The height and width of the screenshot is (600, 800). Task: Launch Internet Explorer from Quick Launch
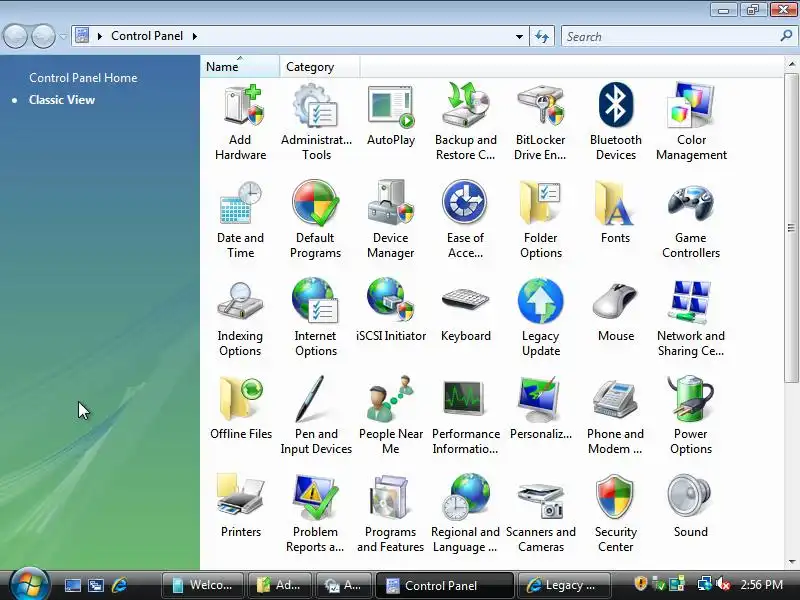(x=119, y=585)
